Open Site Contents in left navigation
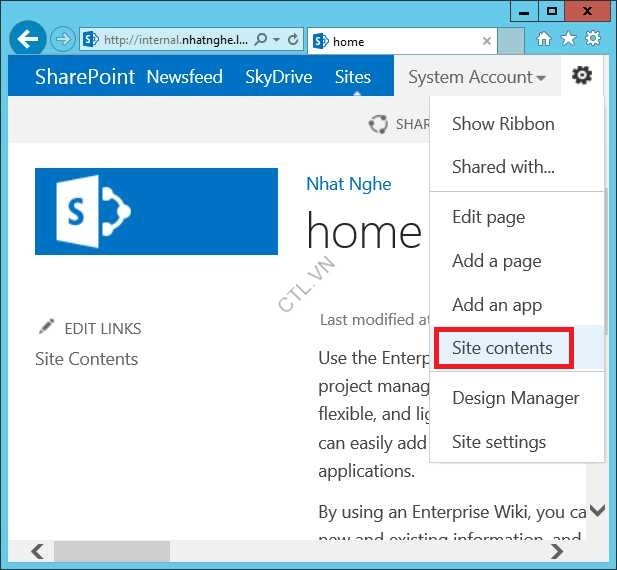The width and height of the screenshot is (617, 570). click(86, 359)
